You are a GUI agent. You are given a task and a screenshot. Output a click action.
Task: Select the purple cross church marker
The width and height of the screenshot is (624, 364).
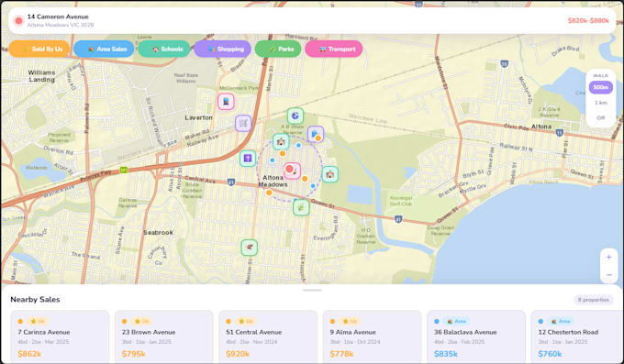[x=248, y=159]
